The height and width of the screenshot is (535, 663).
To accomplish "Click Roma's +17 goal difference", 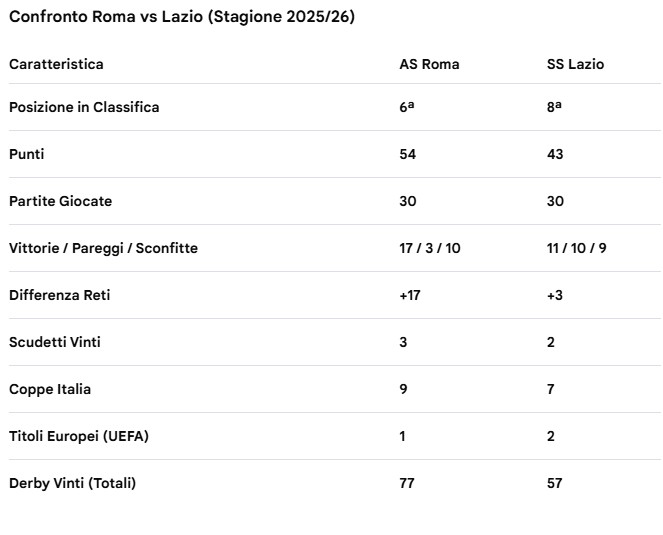I will 410,295.
